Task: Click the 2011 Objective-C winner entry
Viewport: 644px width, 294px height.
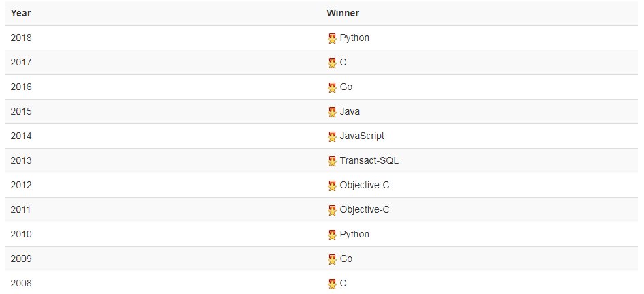Action: pos(365,210)
